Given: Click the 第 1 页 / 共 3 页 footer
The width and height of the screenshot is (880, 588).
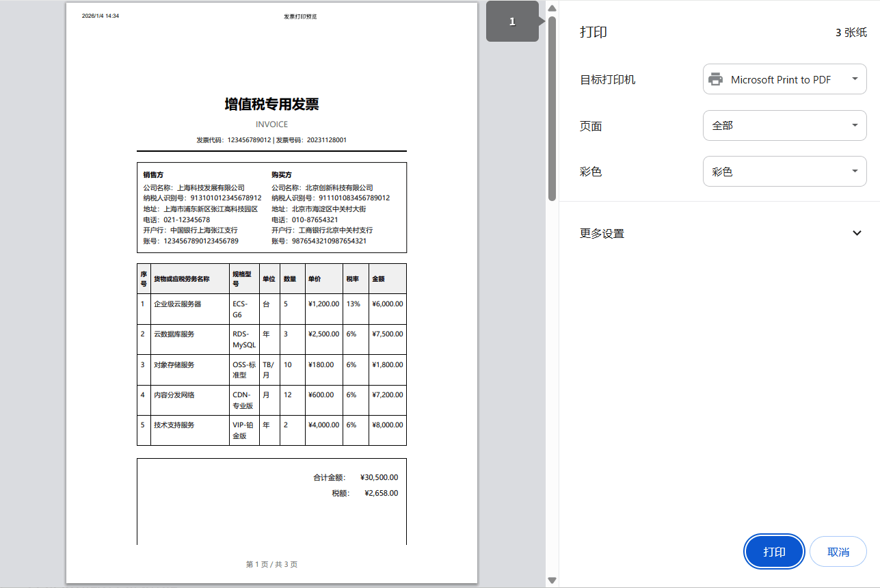Looking at the screenshot, I should pos(271,564).
